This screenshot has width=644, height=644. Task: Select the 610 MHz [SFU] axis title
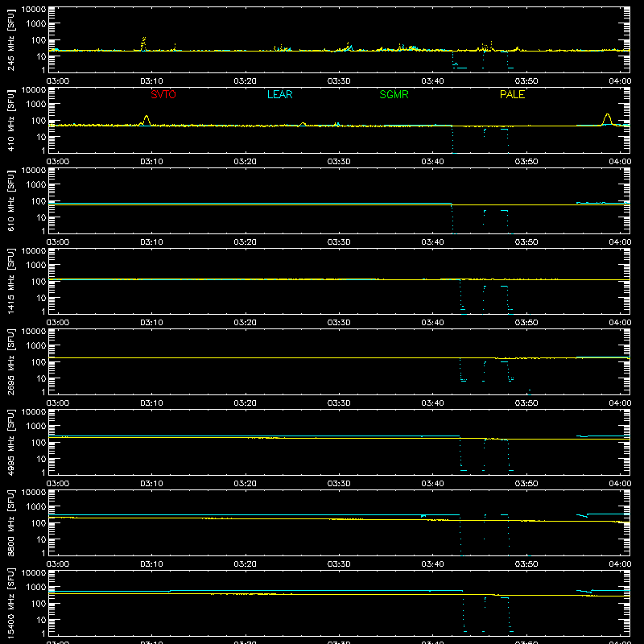click(10, 200)
